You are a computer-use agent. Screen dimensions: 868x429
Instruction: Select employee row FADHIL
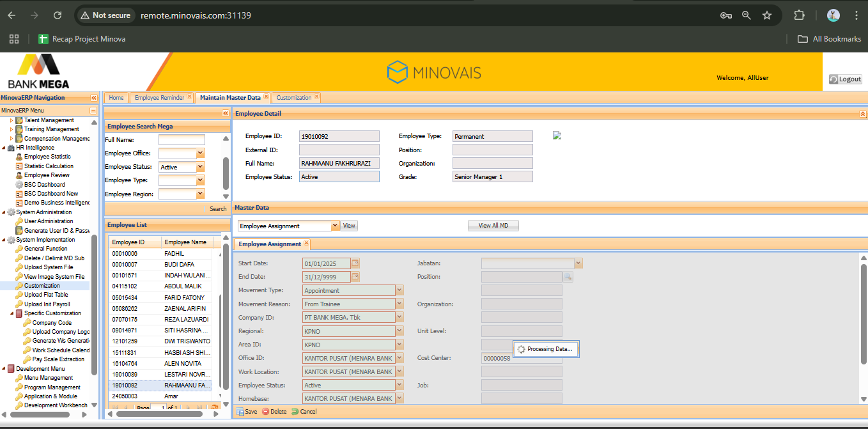click(160, 254)
